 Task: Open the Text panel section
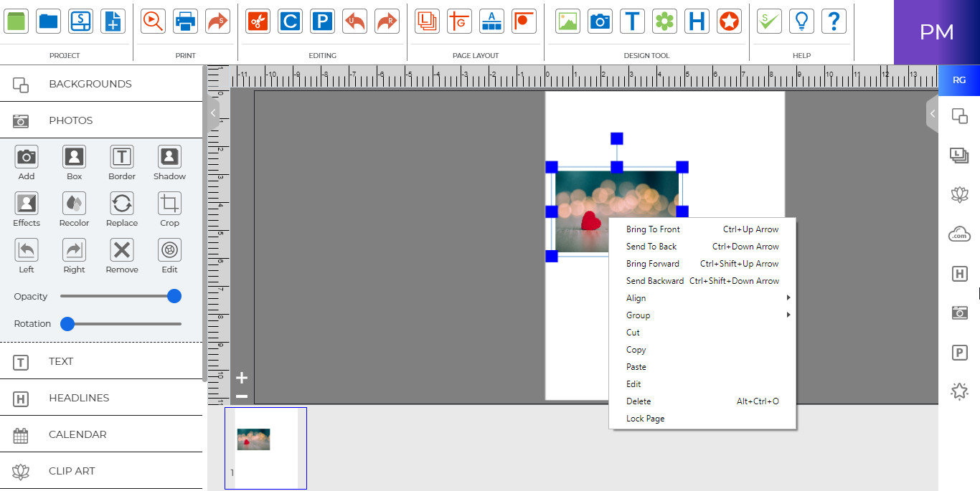tap(60, 361)
